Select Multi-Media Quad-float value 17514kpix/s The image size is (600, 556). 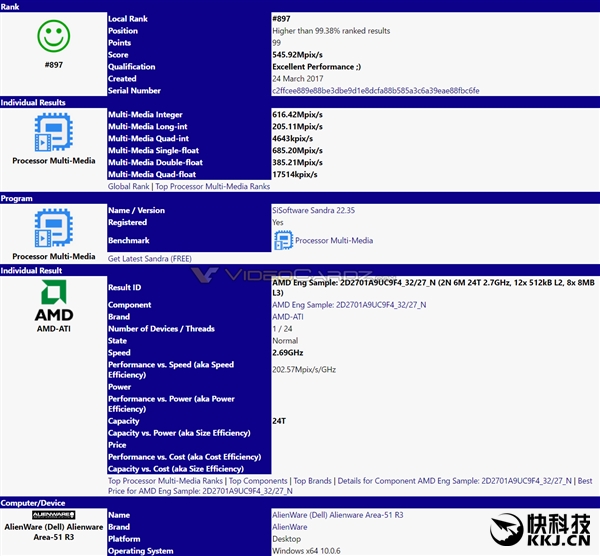[x=295, y=174]
